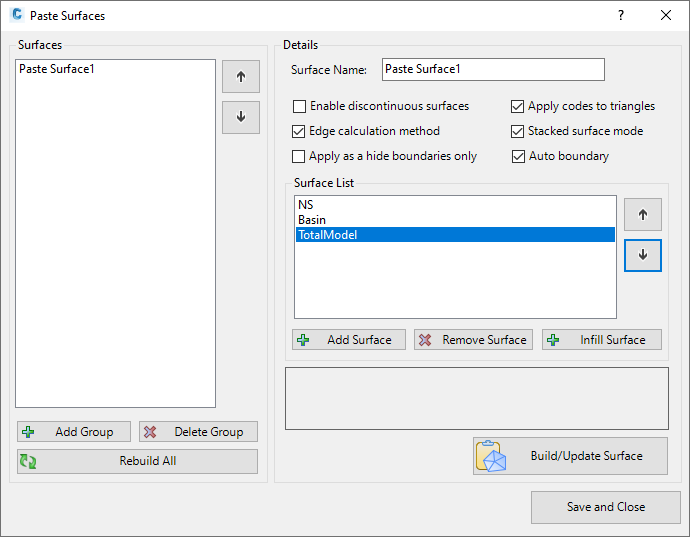690x537 pixels.
Task: Open the help question mark button
Action: pos(621,15)
